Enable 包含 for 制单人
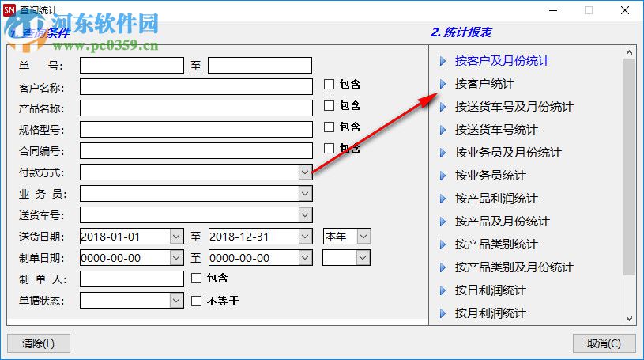Image resolution: width=644 pixels, height=360 pixels. [x=196, y=279]
